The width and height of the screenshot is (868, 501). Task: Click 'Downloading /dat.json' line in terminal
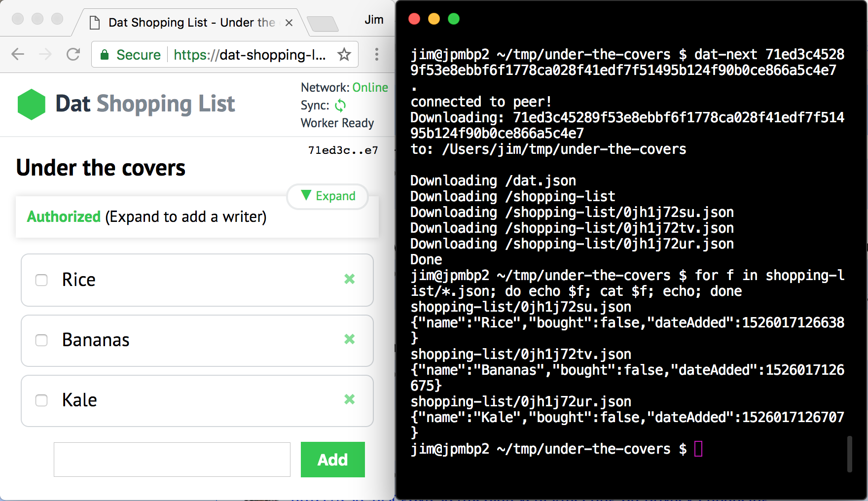click(x=493, y=180)
